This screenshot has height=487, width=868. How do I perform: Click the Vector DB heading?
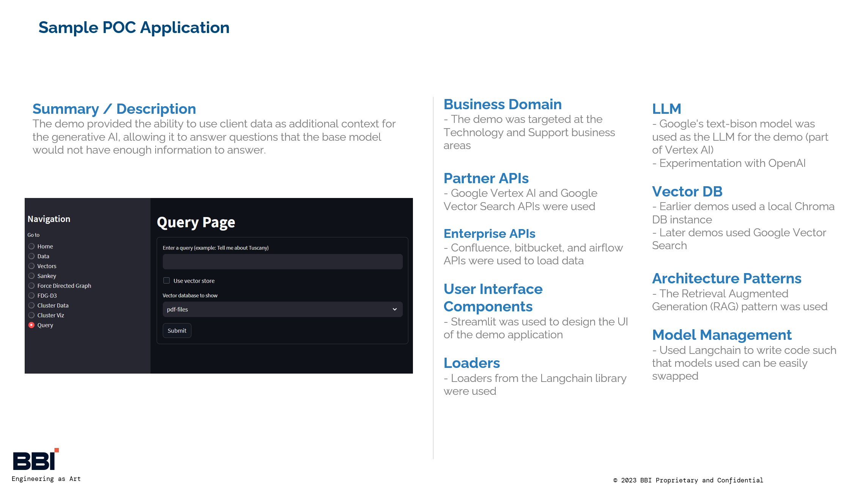coord(687,192)
